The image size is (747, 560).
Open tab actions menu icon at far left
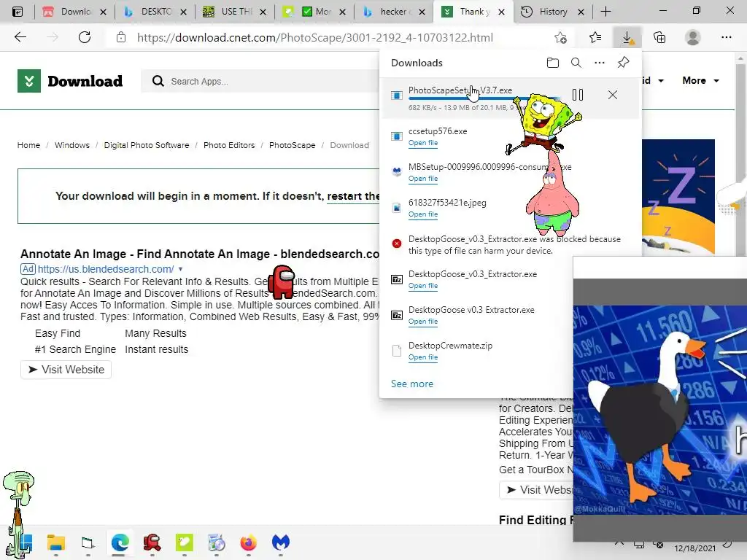pyautogui.click(x=18, y=12)
